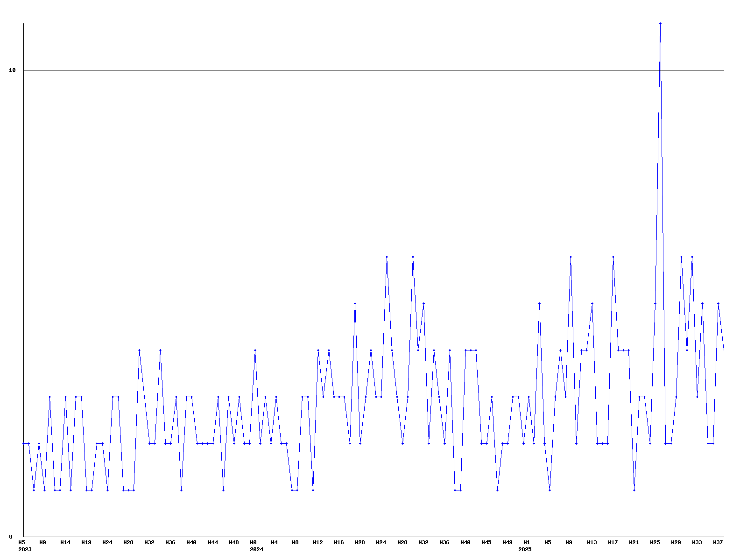The image size is (747, 560).
Task: Click the W19 tick label
Action: point(86,542)
